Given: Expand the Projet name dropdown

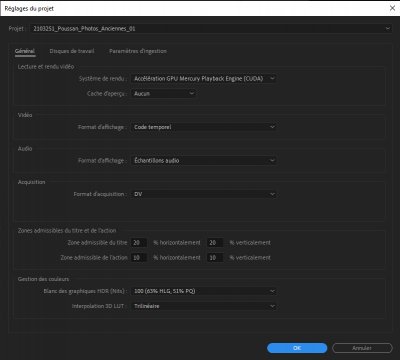Looking at the screenshot, I should pyautogui.click(x=211, y=29).
